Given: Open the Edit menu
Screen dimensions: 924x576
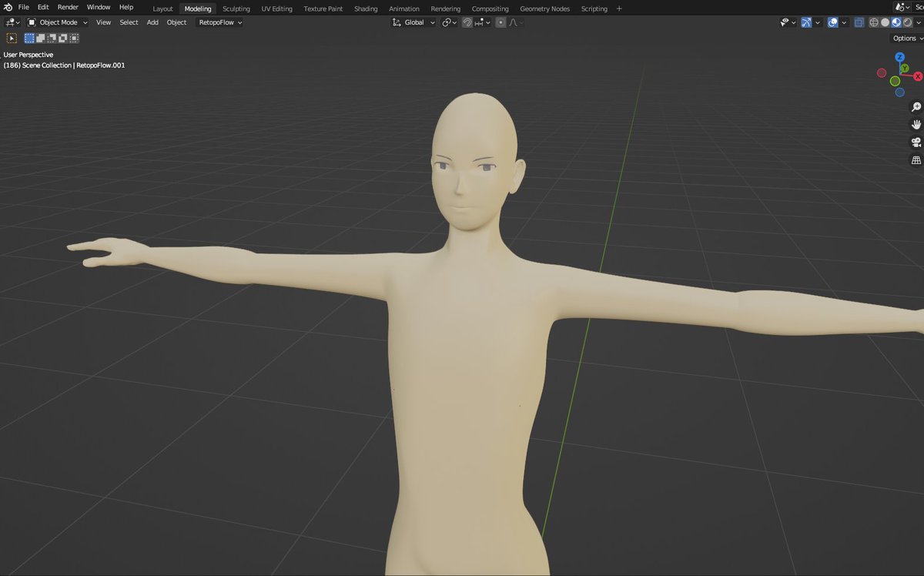Looking at the screenshot, I should 43,7.
